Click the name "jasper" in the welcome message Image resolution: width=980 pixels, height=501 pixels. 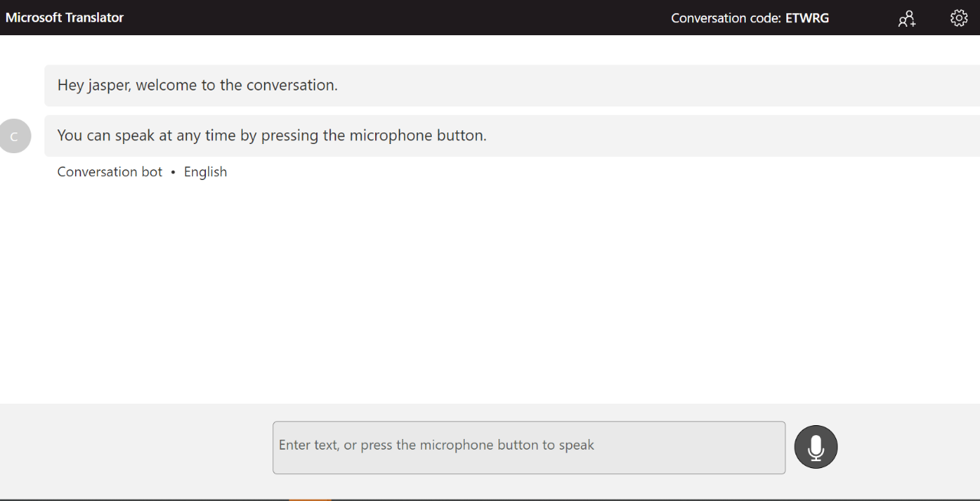point(109,85)
